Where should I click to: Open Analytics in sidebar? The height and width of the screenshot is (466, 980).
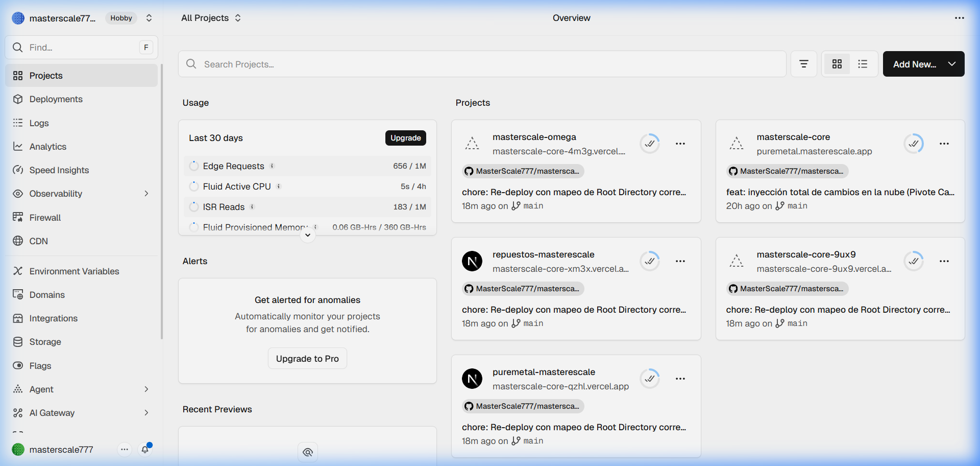[x=82, y=147]
